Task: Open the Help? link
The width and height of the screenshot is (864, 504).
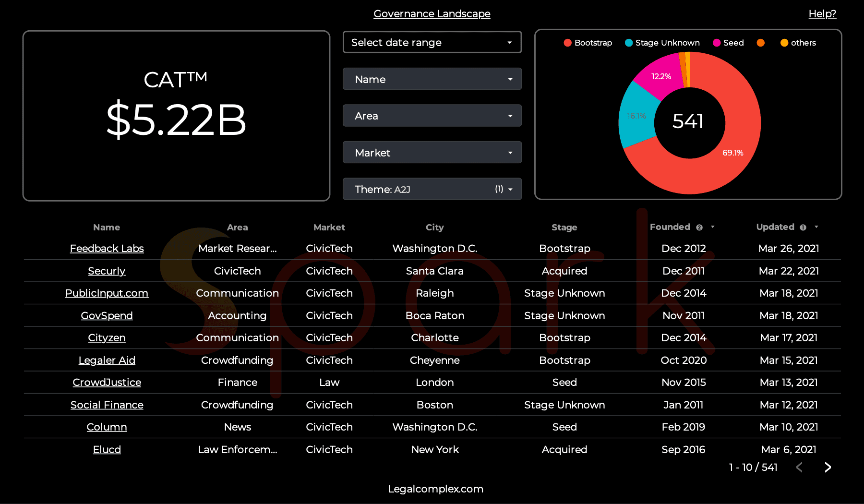Action: [x=822, y=14]
